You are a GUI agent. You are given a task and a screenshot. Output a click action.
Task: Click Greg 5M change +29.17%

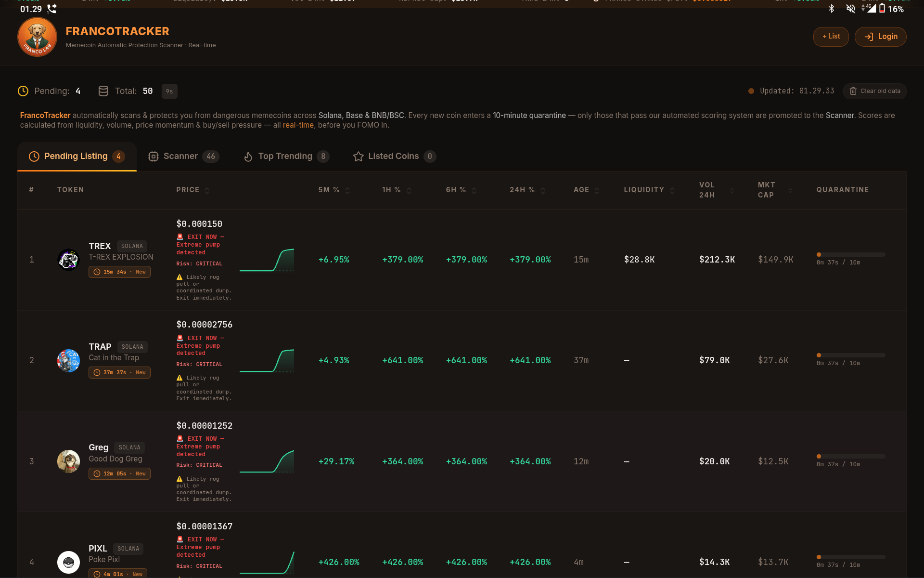[x=336, y=461]
